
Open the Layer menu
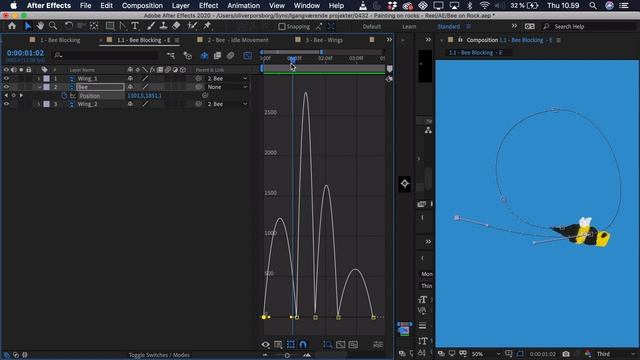[x=180, y=6]
